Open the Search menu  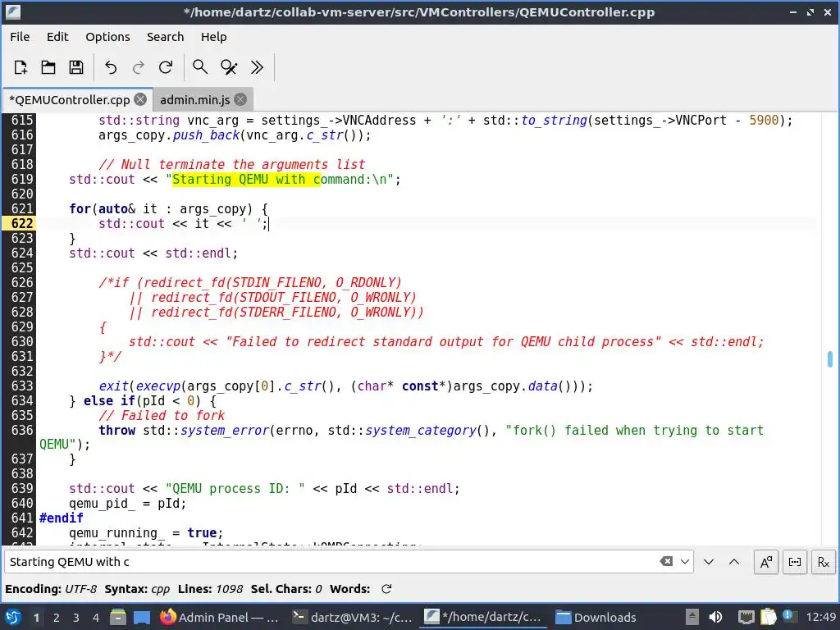coord(165,37)
